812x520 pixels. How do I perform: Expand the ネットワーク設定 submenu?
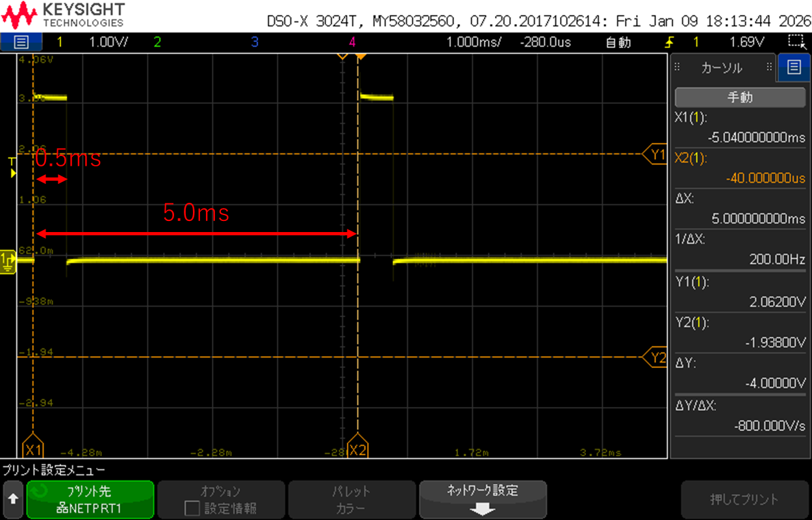click(x=482, y=499)
